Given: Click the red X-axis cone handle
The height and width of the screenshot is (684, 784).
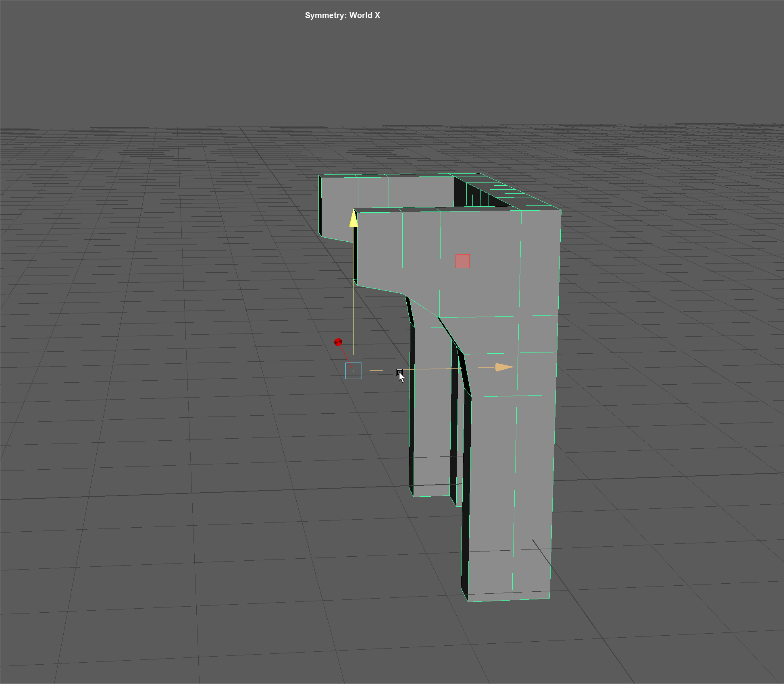Looking at the screenshot, I should tap(338, 342).
